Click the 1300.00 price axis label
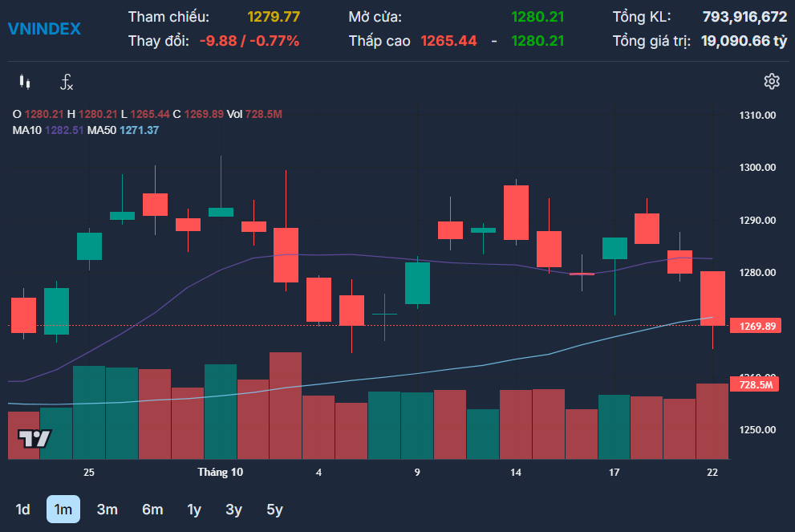Screen dimensions: 795x532 tap(757, 168)
